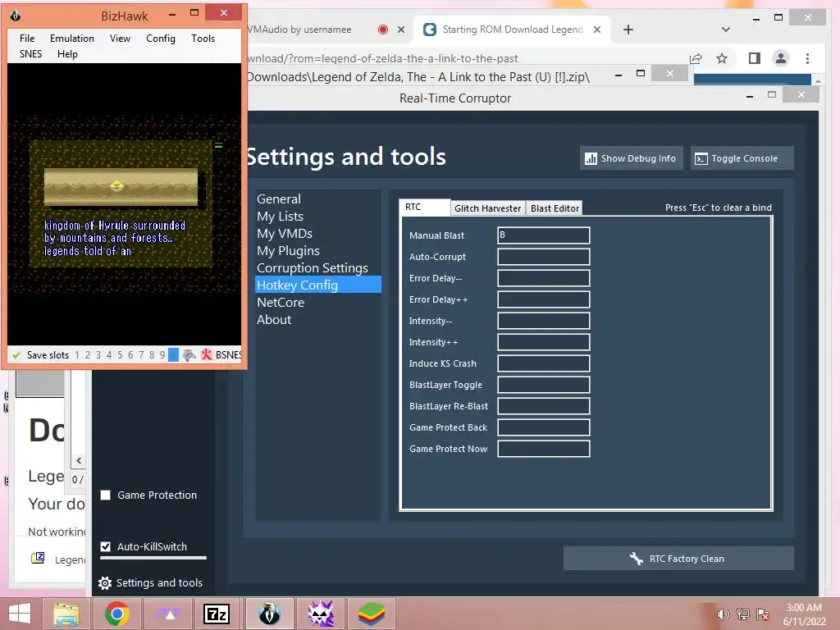The width and height of the screenshot is (840, 630).
Task: Click the green checkmark in BizHawk status bar
Action: (16, 354)
